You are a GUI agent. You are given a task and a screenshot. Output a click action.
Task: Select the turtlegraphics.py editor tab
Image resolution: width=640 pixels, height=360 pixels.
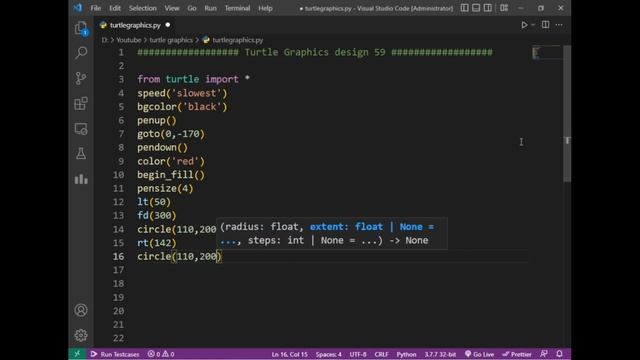click(x=135, y=25)
